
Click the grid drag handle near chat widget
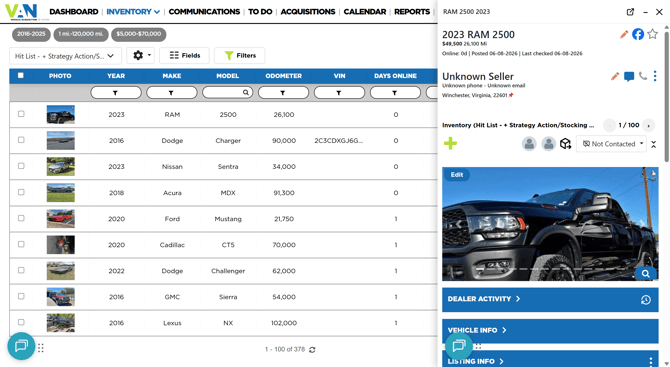pos(41,348)
